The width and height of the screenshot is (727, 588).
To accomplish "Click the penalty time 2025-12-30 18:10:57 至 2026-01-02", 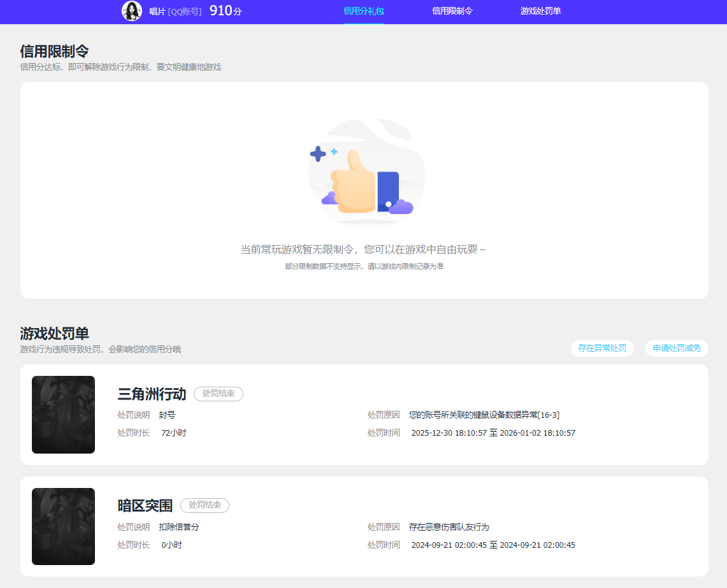I will tap(493, 433).
